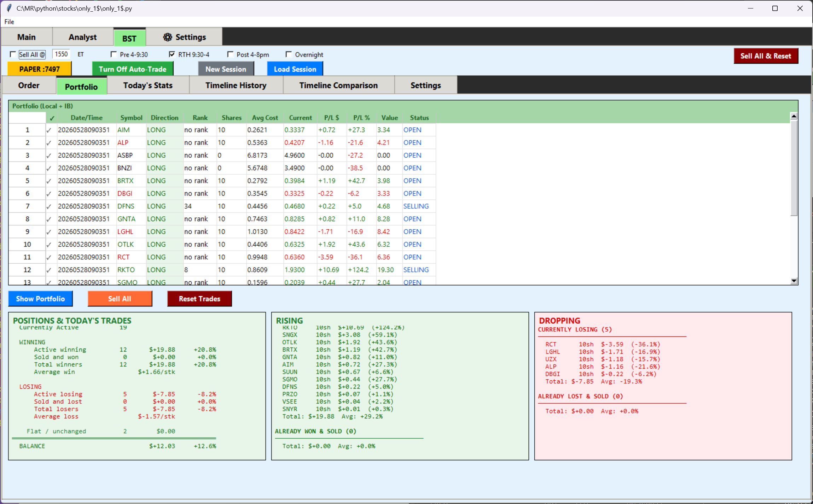The height and width of the screenshot is (504, 813).
Task: Click UZX entry in the DROPPING panel
Action: [602, 359]
